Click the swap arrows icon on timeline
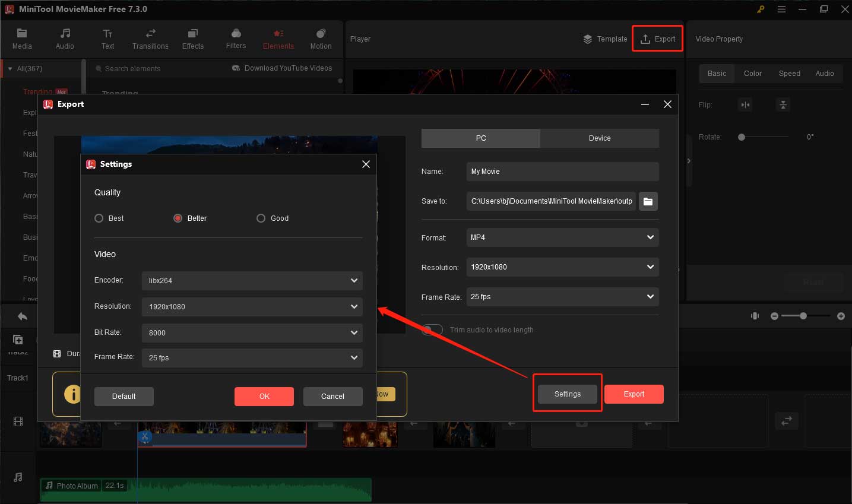This screenshot has width=852, height=504. (x=787, y=420)
